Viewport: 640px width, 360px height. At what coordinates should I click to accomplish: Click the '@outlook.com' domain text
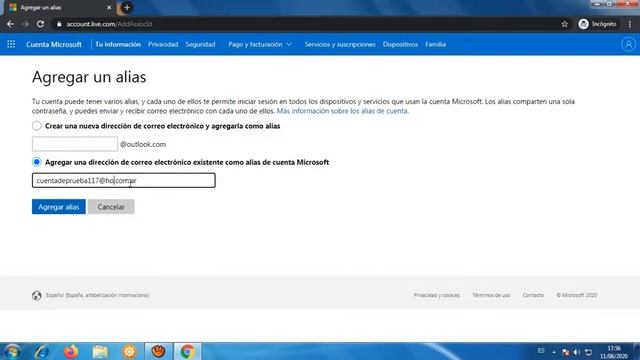click(143, 144)
